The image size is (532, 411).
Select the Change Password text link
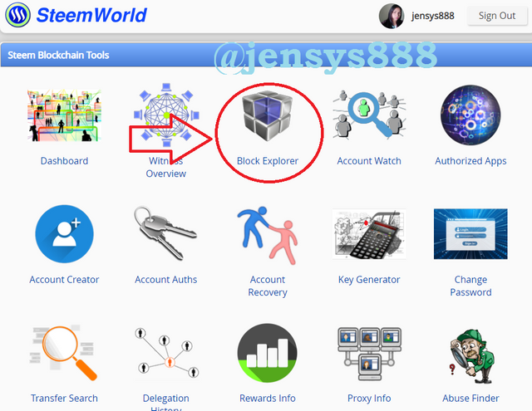470,286
